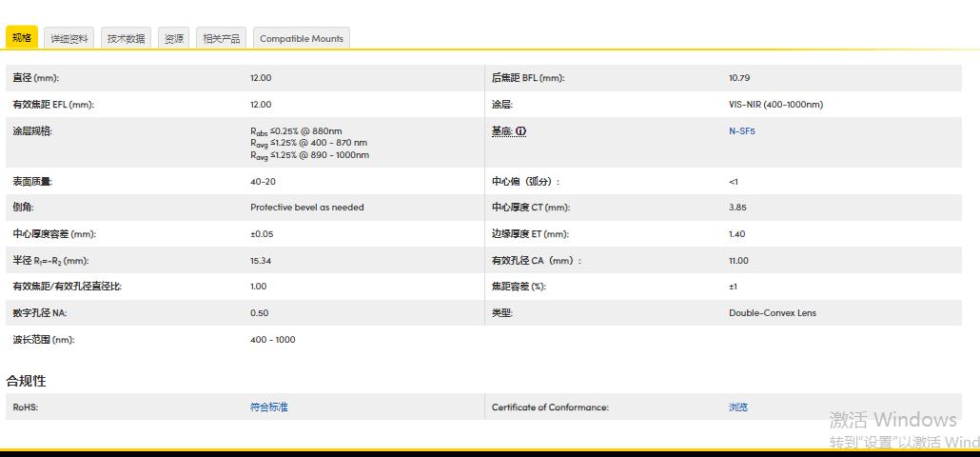Screen dimensions: 980x457
Task: Switch to the 规格 tab
Action: (22, 38)
